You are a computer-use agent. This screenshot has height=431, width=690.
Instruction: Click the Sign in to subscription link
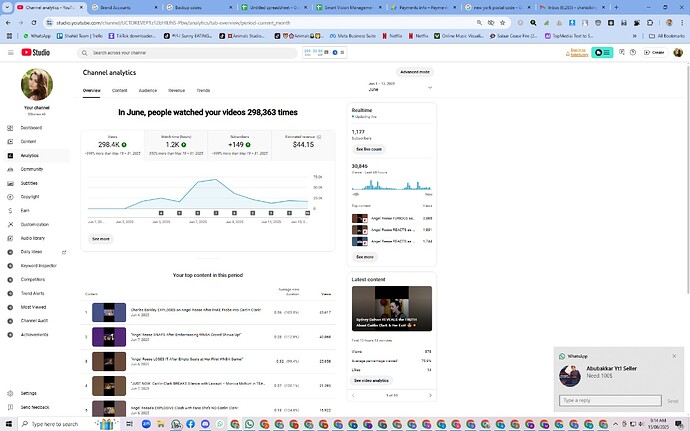point(577,52)
